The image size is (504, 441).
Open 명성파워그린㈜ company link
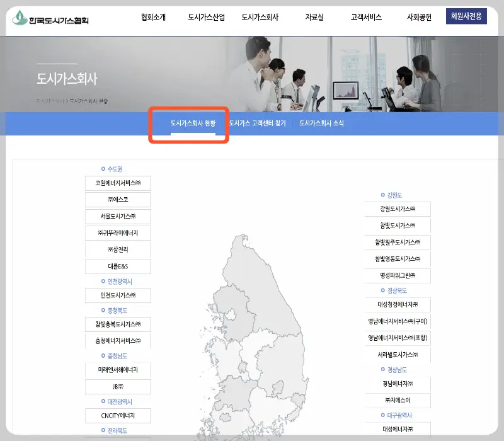[x=398, y=276]
